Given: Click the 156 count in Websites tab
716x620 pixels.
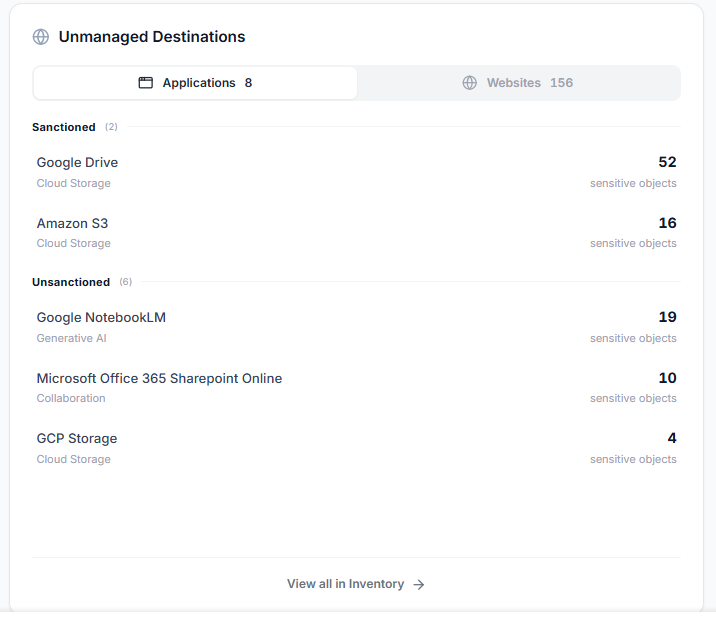Looking at the screenshot, I should pyautogui.click(x=561, y=83).
